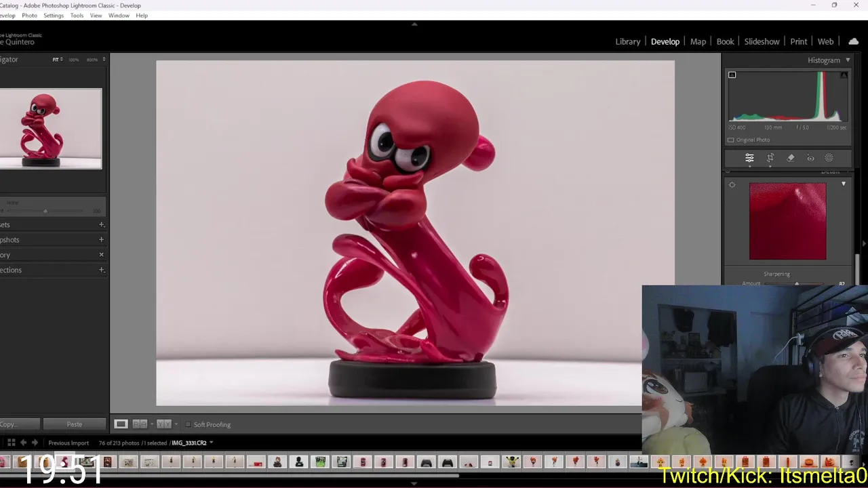Open the Tools menu
This screenshot has width=868, height=488.
[77, 16]
